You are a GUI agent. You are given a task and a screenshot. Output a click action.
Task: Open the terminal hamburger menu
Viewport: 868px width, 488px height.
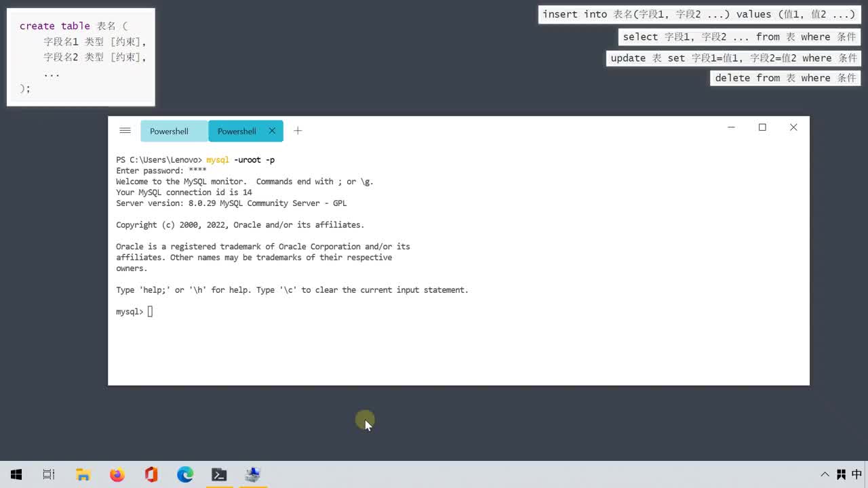coord(125,131)
